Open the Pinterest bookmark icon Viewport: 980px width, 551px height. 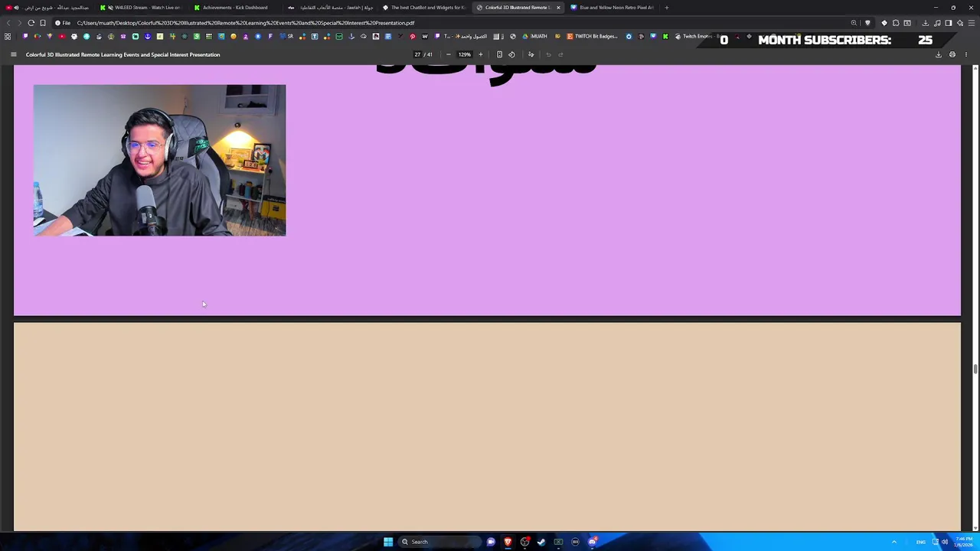pyautogui.click(x=412, y=36)
